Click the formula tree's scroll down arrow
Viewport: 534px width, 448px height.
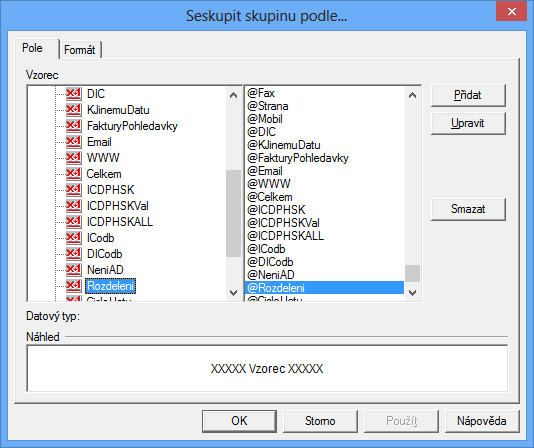coord(233,293)
